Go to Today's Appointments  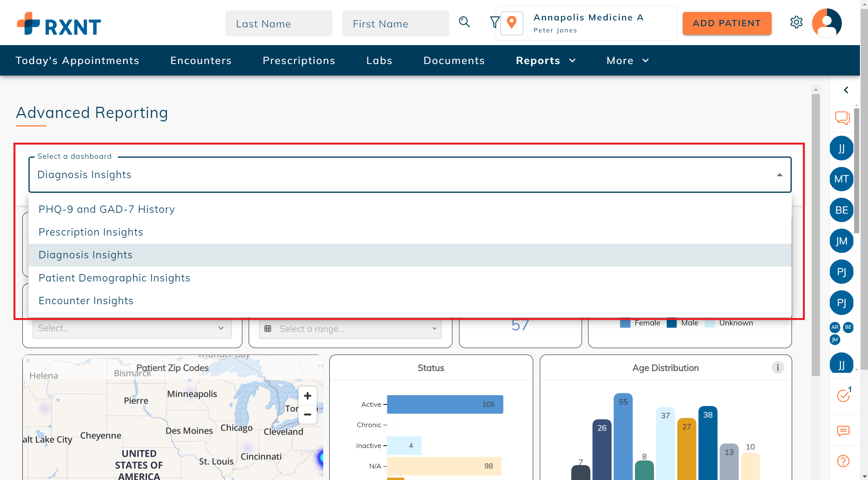tap(77, 61)
